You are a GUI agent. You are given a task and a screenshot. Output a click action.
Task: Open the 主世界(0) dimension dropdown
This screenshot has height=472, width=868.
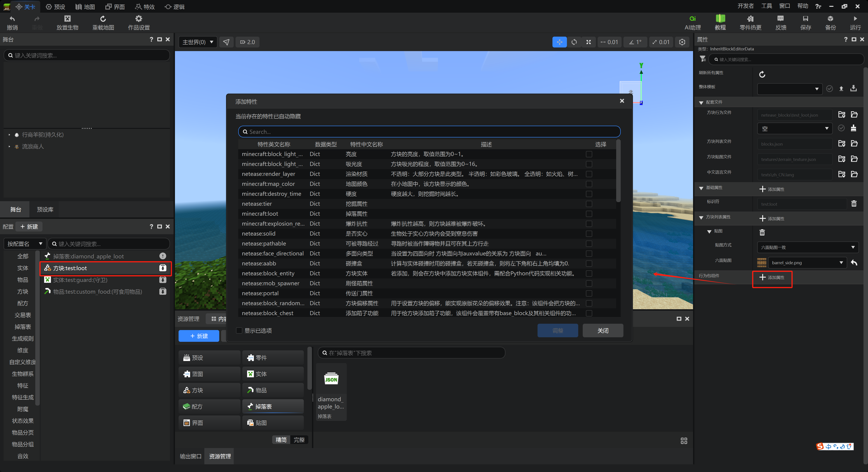[198, 42]
